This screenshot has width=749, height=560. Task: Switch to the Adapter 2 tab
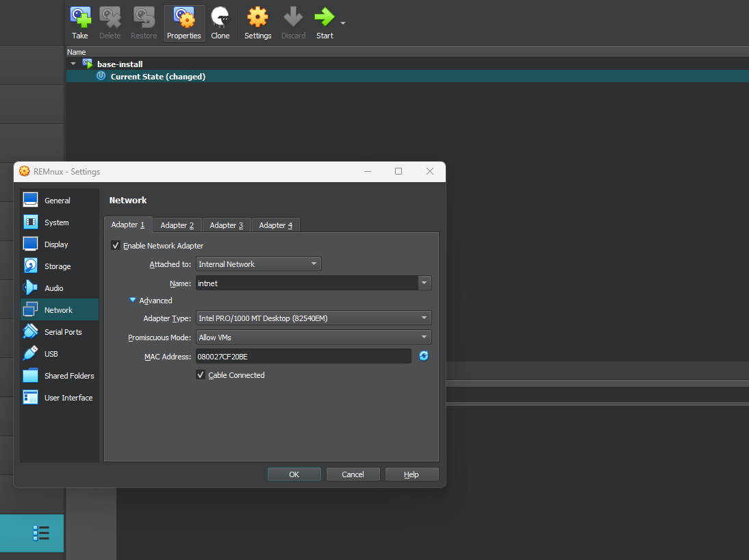(177, 225)
